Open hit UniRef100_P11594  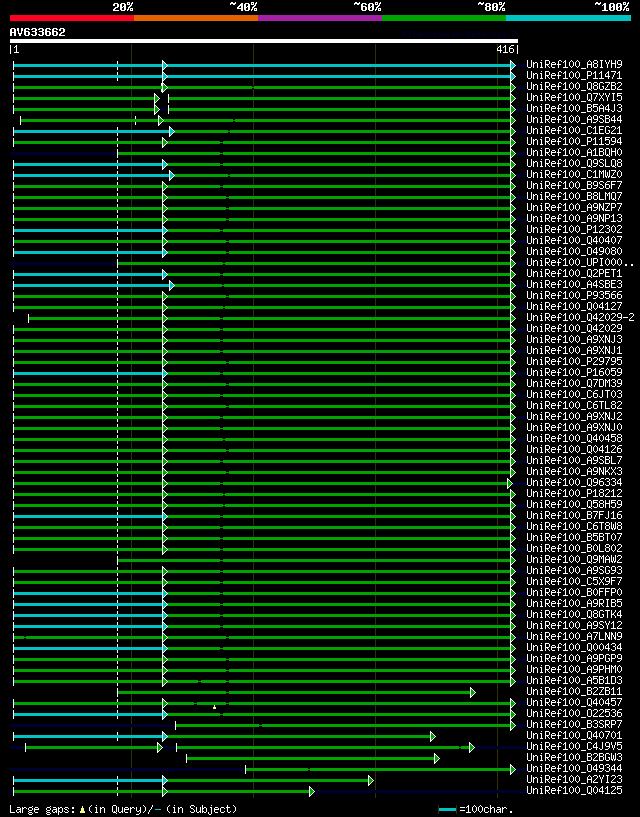[574, 141]
